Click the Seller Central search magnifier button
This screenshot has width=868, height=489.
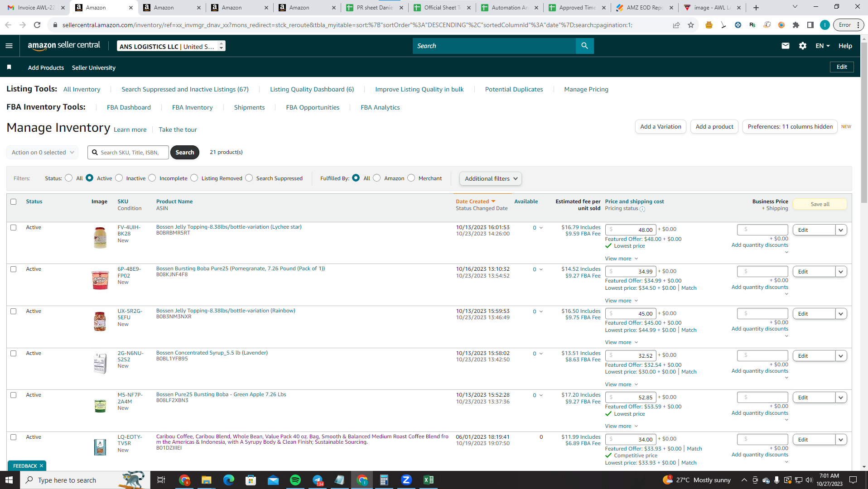click(584, 46)
